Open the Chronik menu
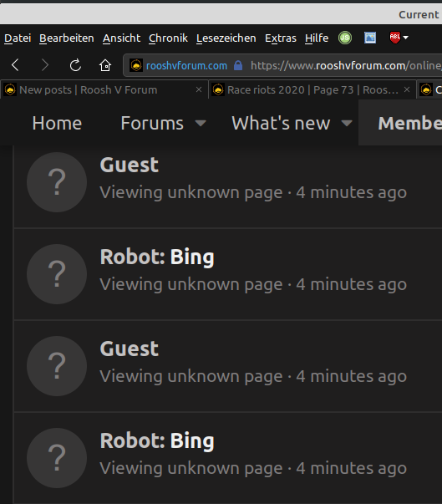442x504 pixels. click(168, 38)
